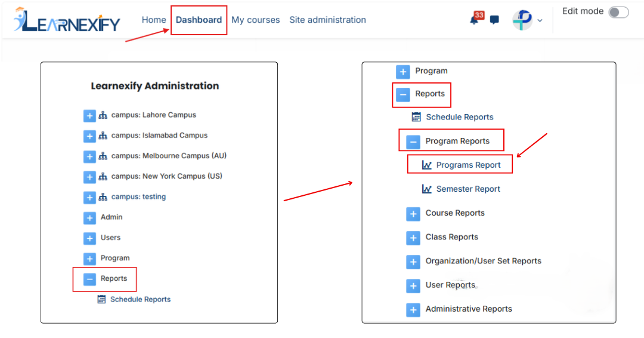Viewport: 644px width, 338px height.
Task: Select 'campus: Melbourne Campus (AU)' text
Action: tap(169, 156)
